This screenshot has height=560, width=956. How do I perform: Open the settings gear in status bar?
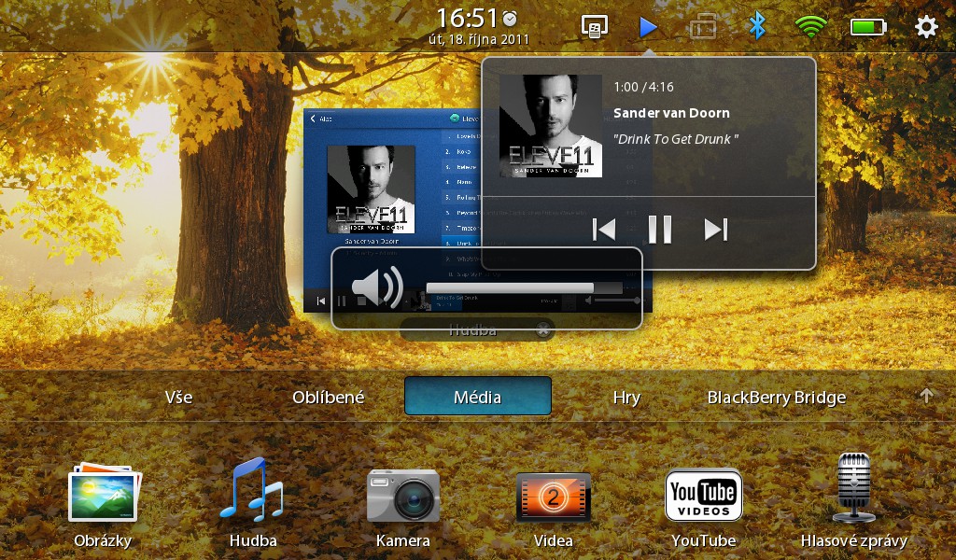926,27
